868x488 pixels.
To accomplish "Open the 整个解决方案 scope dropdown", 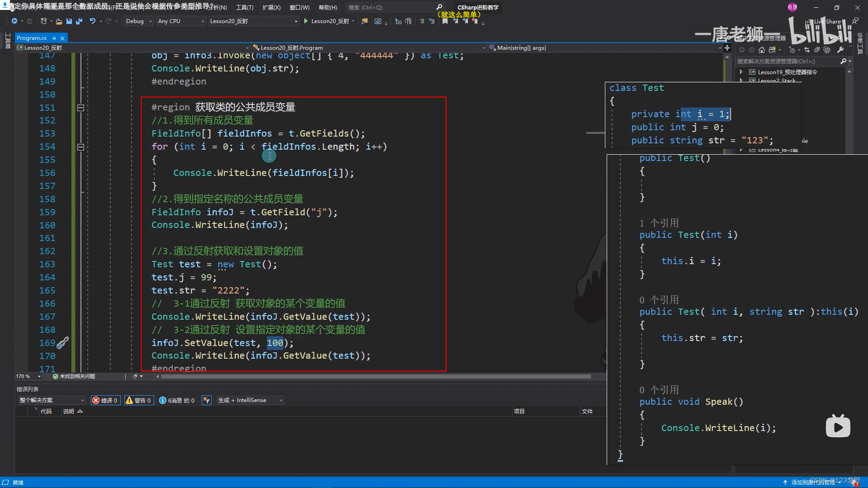I will (52, 400).
